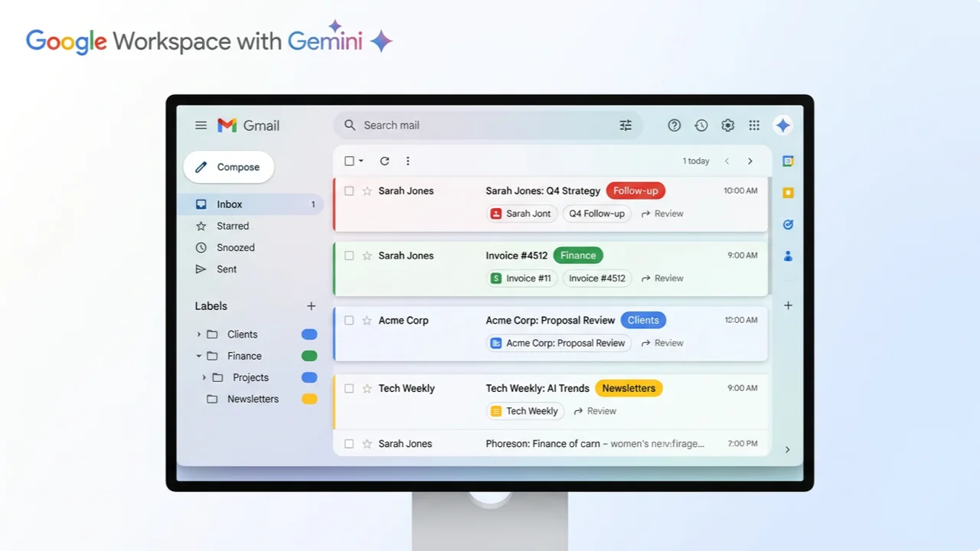Image resolution: width=980 pixels, height=551 pixels.
Task: Star the Tech Weekly email
Action: click(x=367, y=389)
